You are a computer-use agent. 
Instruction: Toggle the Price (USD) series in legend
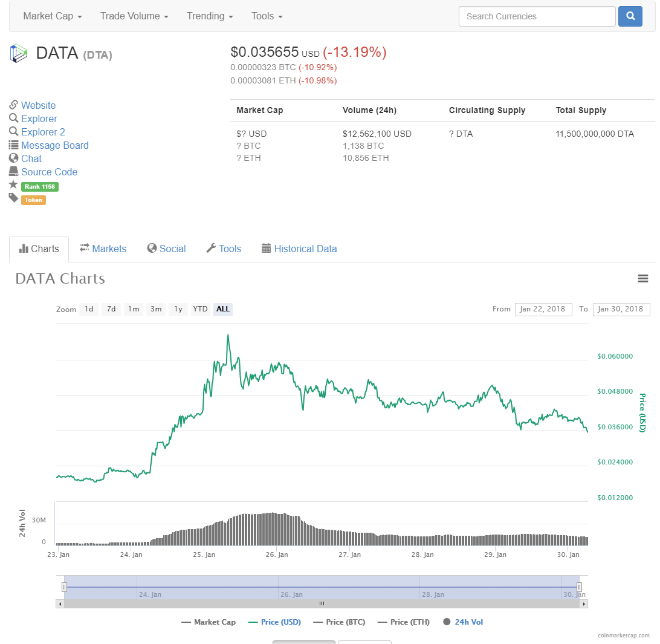click(274, 622)
